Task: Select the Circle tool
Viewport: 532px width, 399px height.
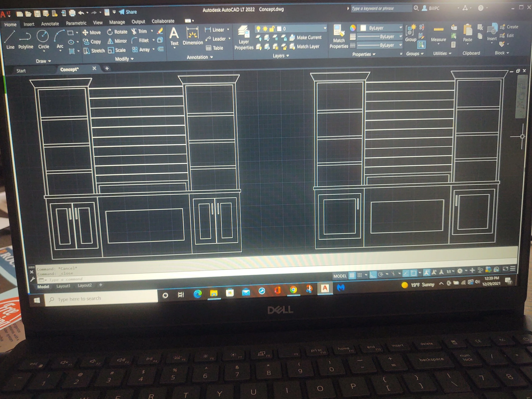Action: [43, 39]
